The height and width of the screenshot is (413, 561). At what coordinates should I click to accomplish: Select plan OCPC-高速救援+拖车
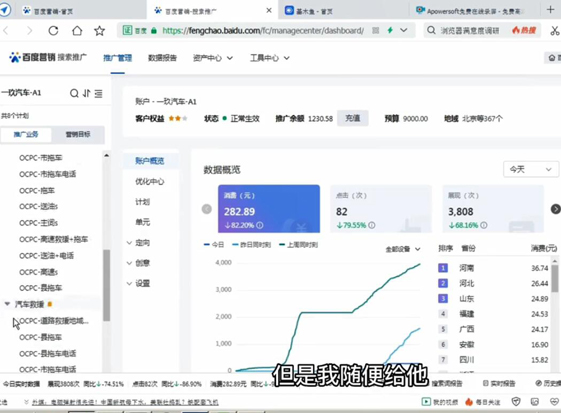54,239
